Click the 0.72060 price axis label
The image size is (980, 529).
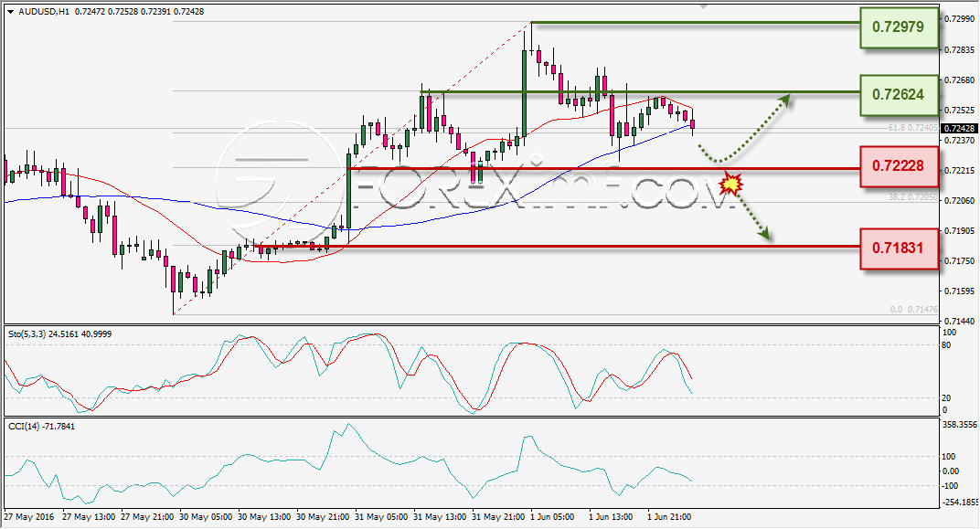(959, 200)
